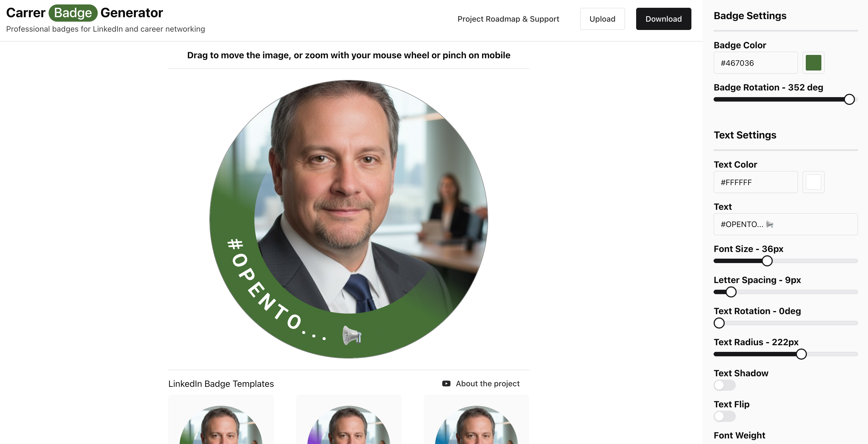Open the About the project link
The image size is (868, 444).
[x=487, y=383]
